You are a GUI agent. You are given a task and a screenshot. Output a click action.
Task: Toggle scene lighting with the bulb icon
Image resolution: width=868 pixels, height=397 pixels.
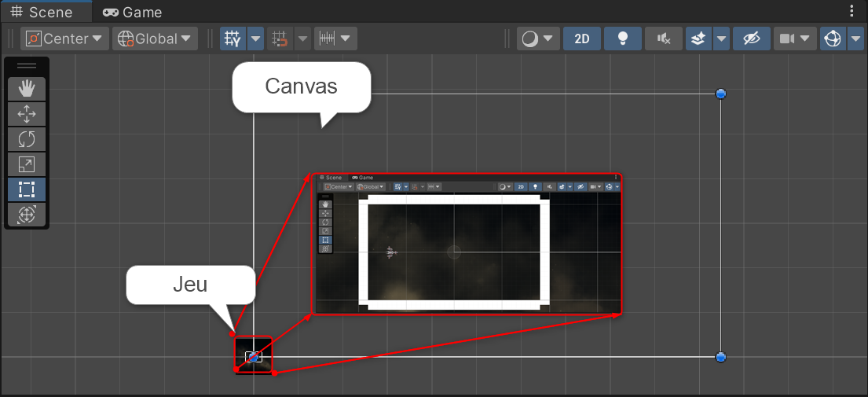[x=623, y=39]
